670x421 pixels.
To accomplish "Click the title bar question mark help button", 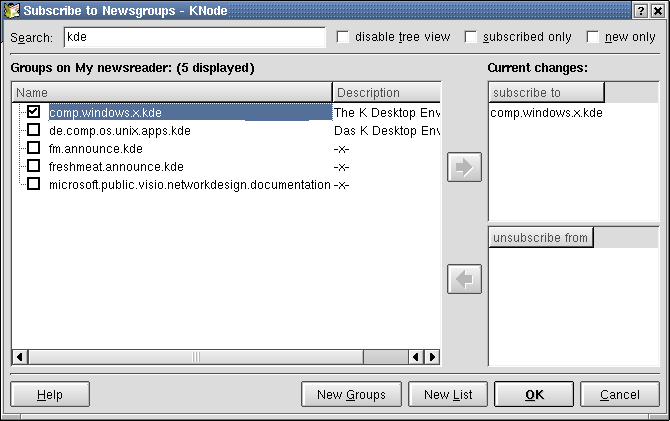I will (x=640, y=10).
